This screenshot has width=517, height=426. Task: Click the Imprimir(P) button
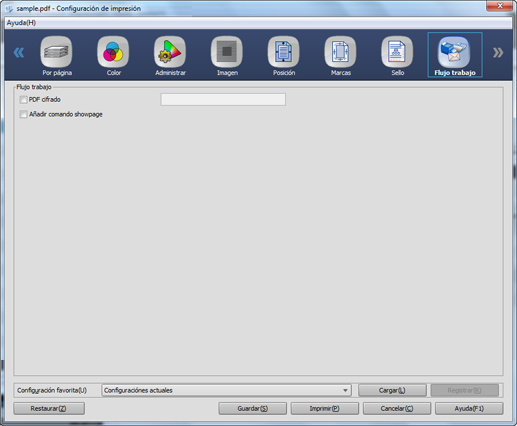click(325, 408)
